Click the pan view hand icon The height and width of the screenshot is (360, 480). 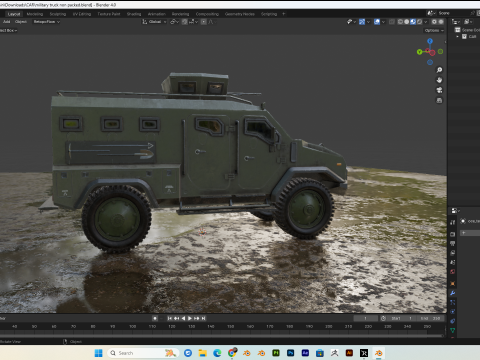tap(439, 80)
